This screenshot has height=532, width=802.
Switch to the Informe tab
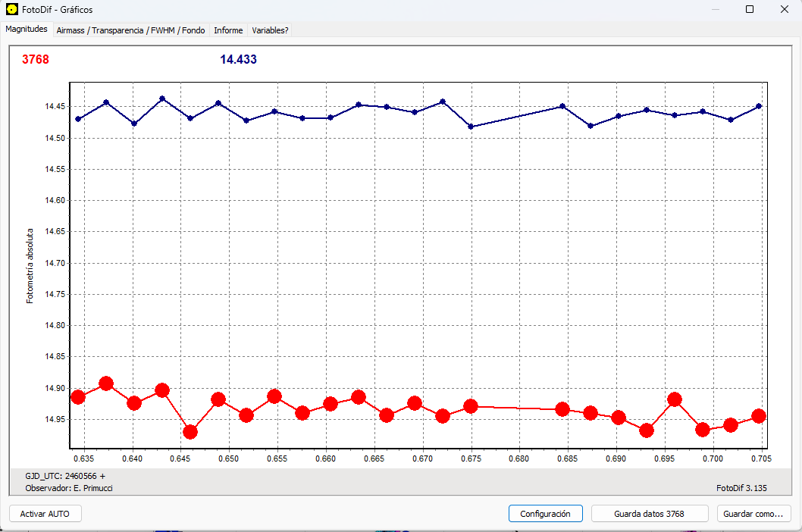pos(228,30)
